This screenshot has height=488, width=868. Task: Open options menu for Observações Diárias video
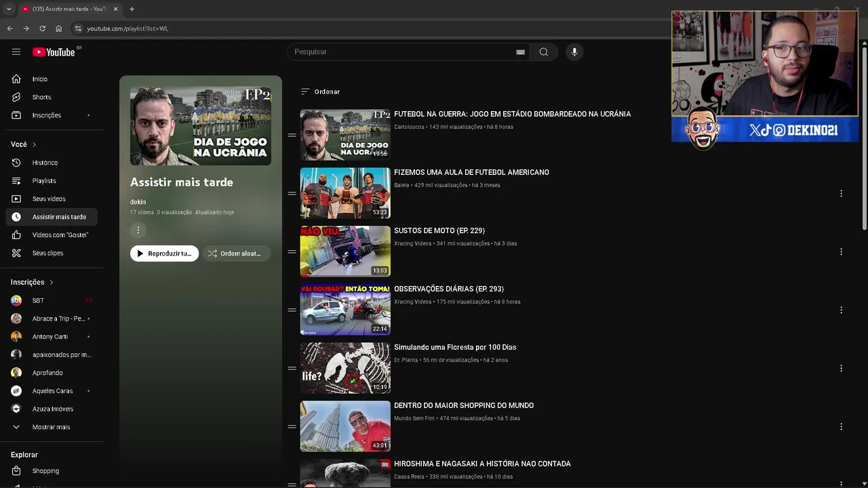coord(841,310)
